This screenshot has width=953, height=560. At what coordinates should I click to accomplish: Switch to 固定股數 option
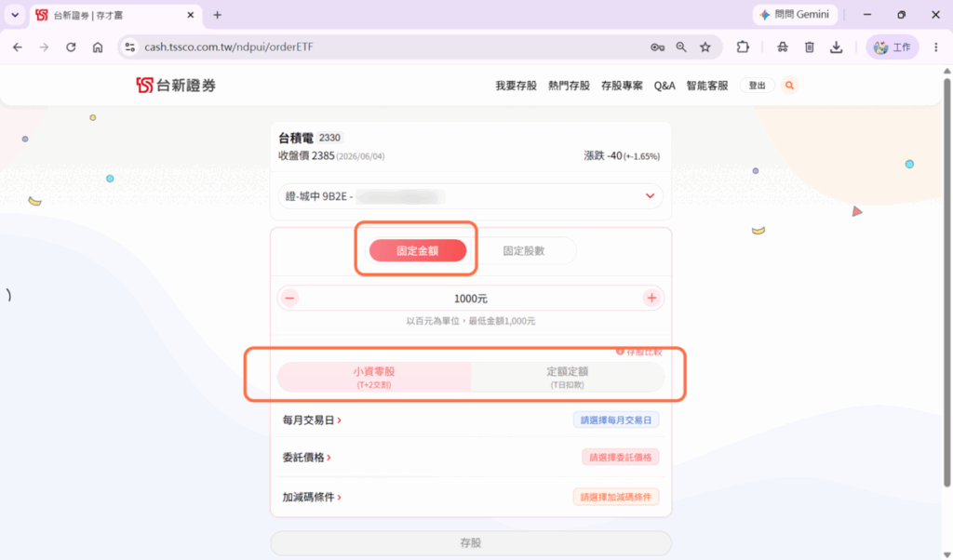[523, 250]
